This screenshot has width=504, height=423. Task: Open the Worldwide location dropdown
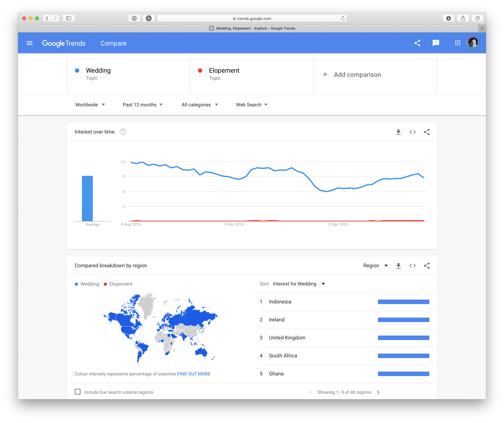pos(90,105)
